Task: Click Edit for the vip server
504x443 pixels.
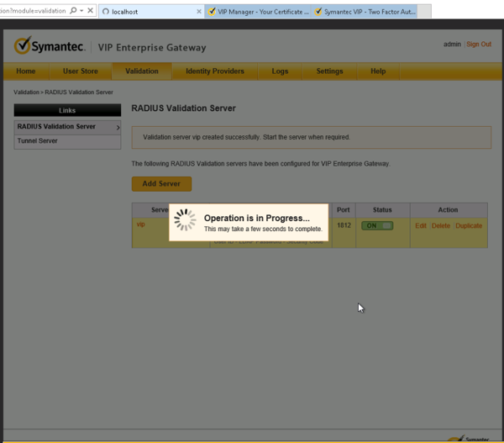Action: [x=421, y=226]
